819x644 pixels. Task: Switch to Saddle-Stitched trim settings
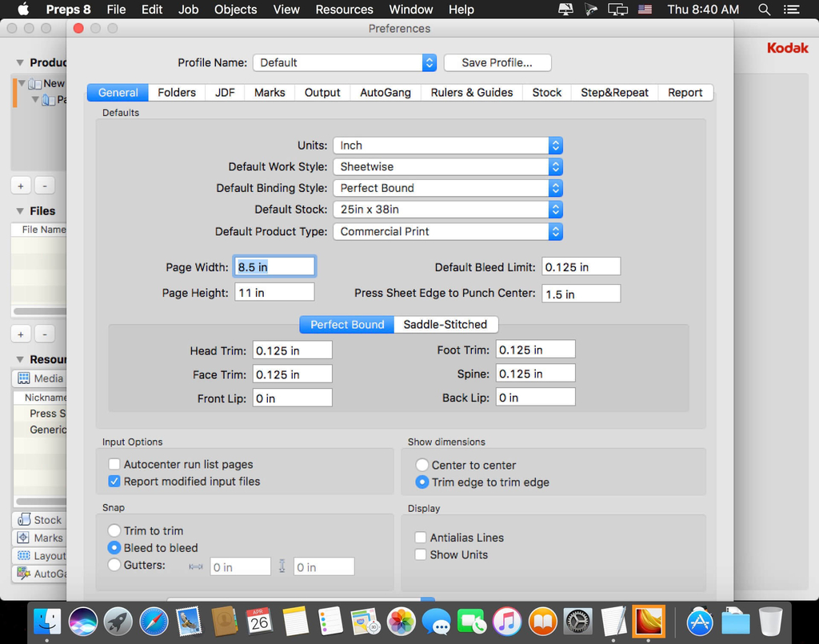tap(445, 325)
